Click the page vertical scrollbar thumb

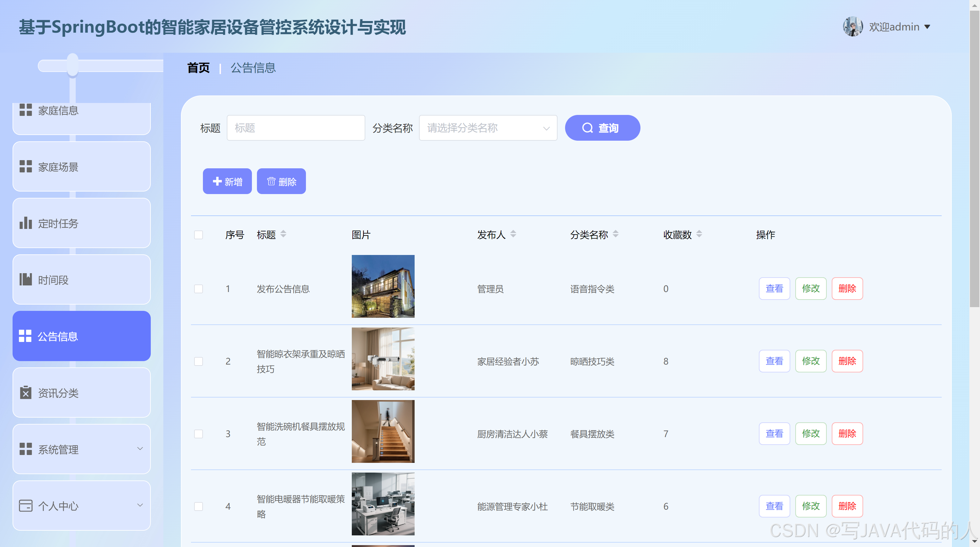coord(974,159)
